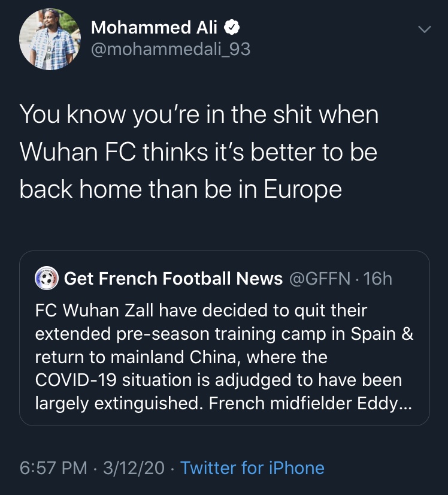Select the Get French Football News name
This screenshot has width=448, height=495.
(173, 278)
